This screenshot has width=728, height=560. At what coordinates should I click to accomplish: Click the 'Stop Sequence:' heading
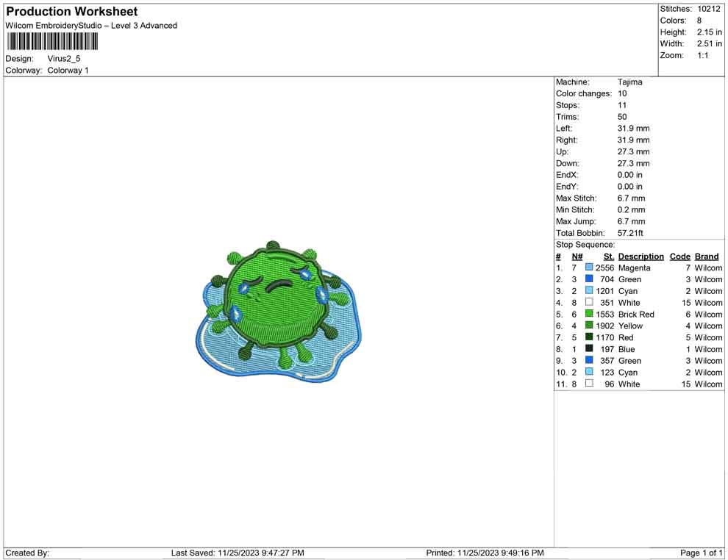pos(585,245)
